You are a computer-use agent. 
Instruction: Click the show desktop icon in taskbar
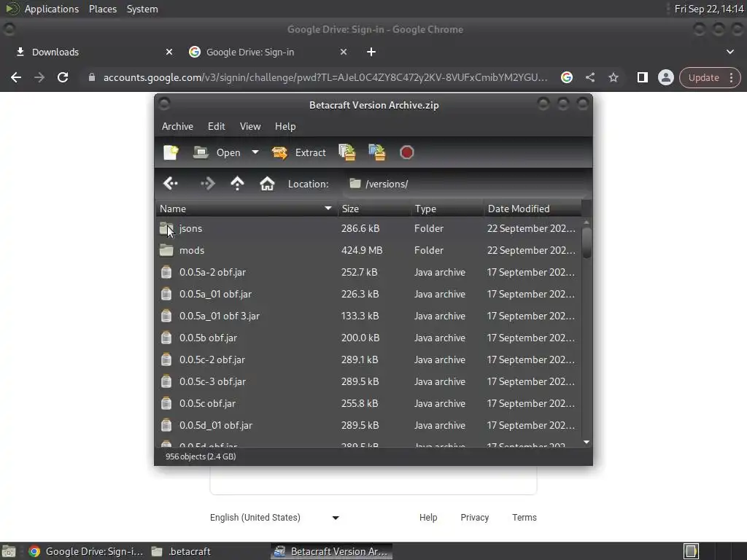9,551
